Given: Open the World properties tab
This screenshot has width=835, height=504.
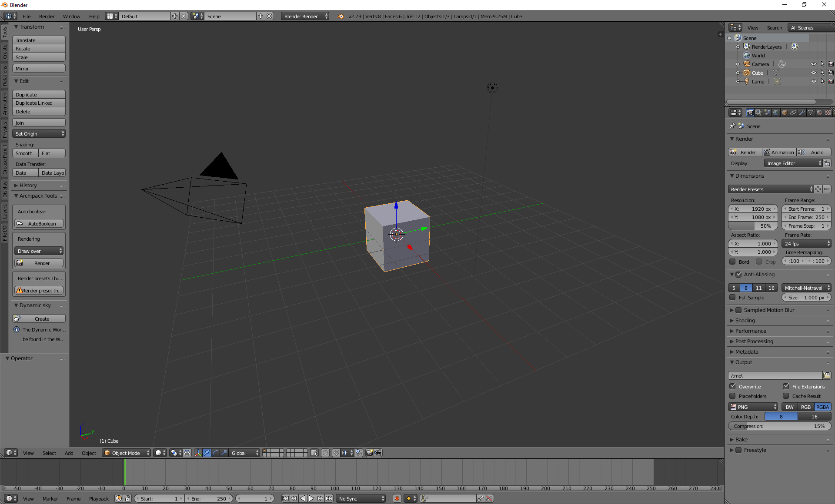Looking at the screenshot, I should pos(776,113).
